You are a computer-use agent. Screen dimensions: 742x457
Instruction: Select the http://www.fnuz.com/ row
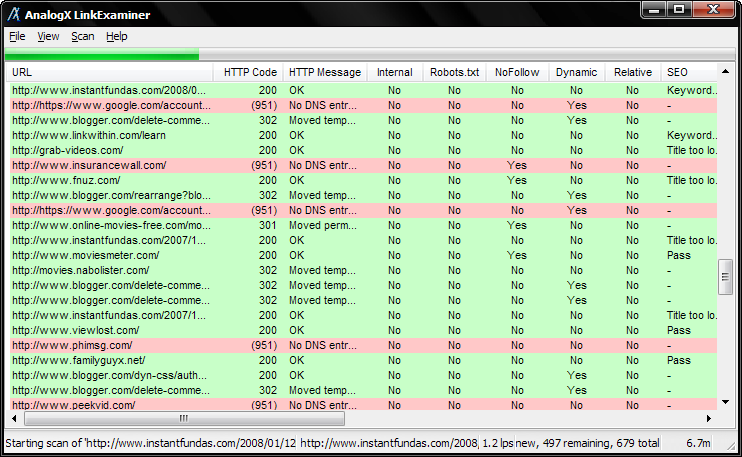point(363,180)
